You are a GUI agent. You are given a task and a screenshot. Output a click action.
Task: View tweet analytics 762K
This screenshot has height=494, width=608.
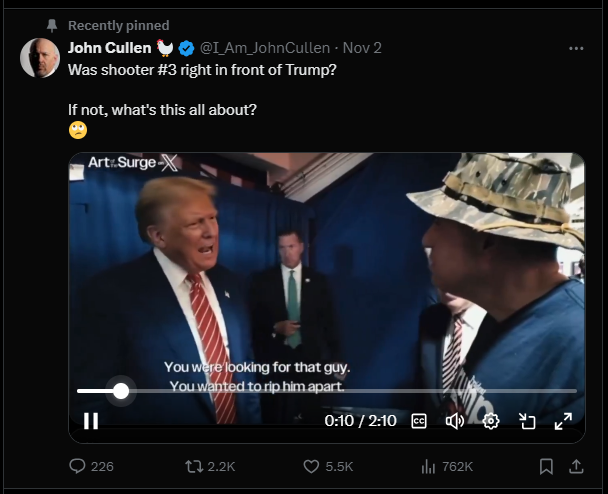[x=447, y=466]
